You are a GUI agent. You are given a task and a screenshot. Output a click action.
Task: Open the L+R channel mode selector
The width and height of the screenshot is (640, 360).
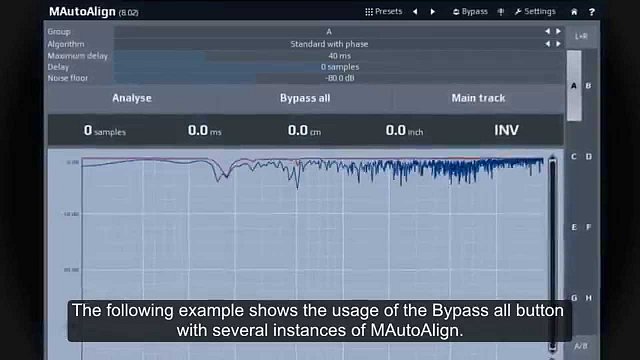[581, 36]
